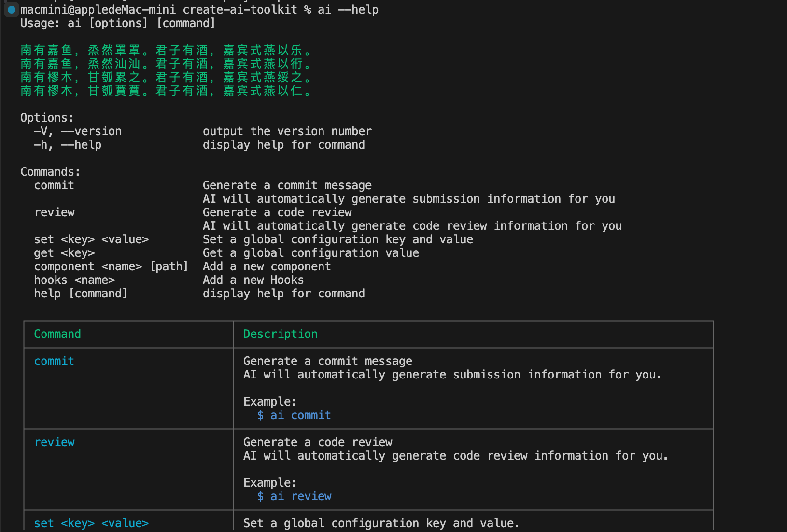The height and width of the screenshot is (532, 787).
Task: Click 'review' in the Commands list
Action: [x=55, y=212]
